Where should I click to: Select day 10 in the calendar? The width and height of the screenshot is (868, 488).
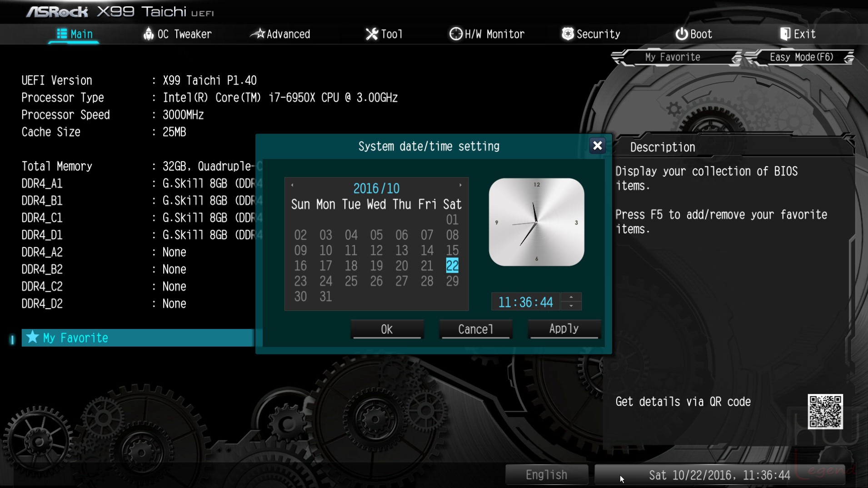coord(326,251)
